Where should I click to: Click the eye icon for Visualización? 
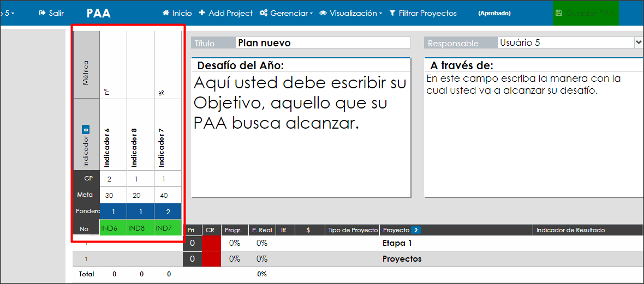323,13
